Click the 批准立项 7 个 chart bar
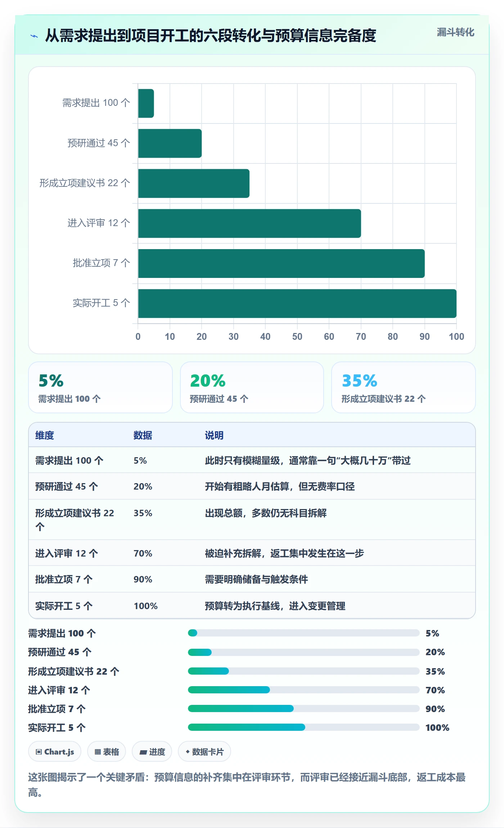Viewport: 504px width, 828px height. tap(282, 264)
